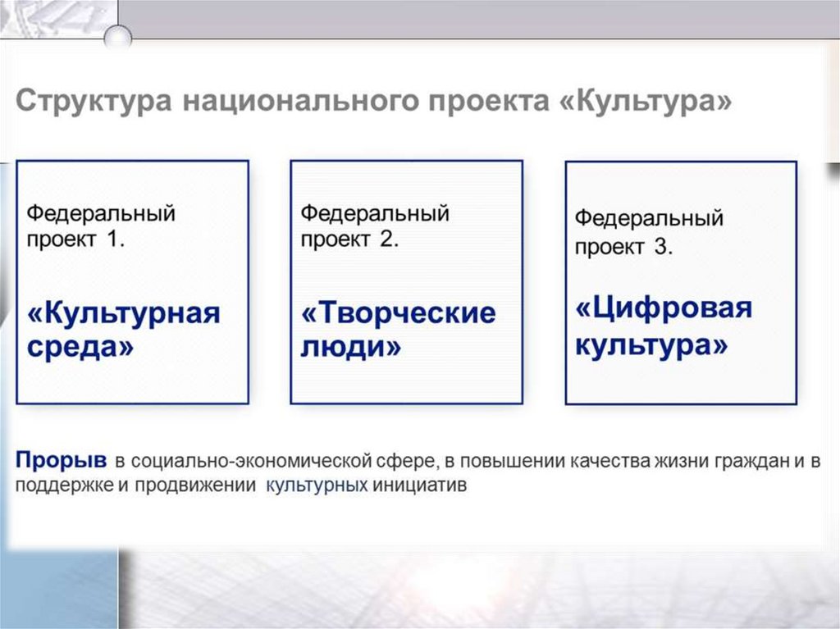
Task: Click the slide title "Структура национального проекта «Культура»"
Action: pyautogui.click(x=373, y=101)
